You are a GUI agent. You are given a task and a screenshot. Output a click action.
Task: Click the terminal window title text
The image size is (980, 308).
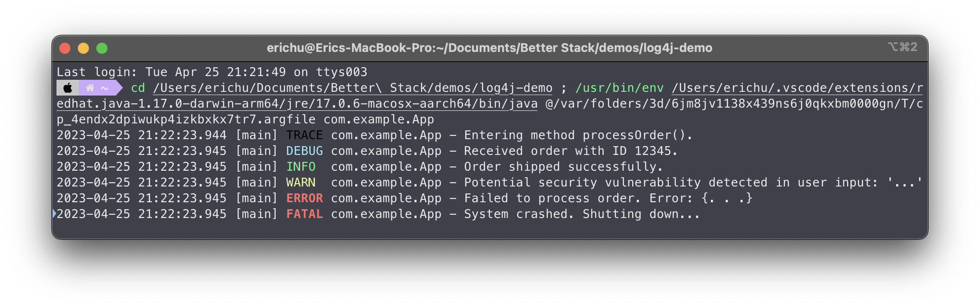(489, 48)
